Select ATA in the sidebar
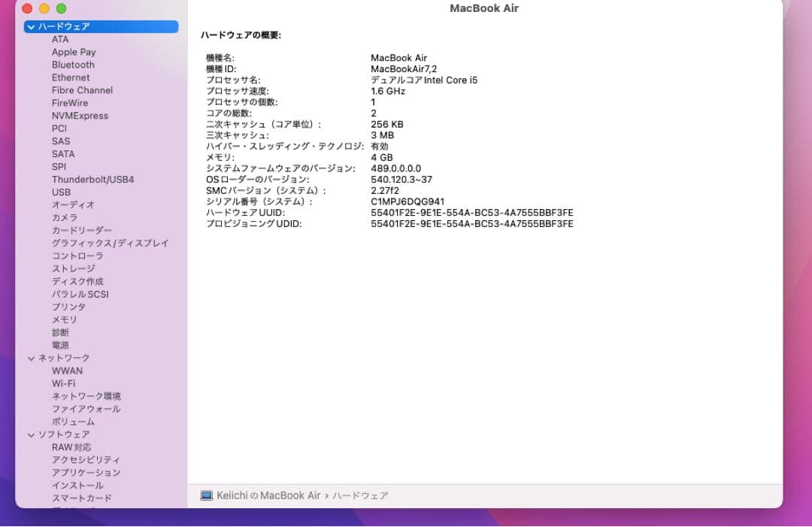The image size is (812, 527). point(60,39)
